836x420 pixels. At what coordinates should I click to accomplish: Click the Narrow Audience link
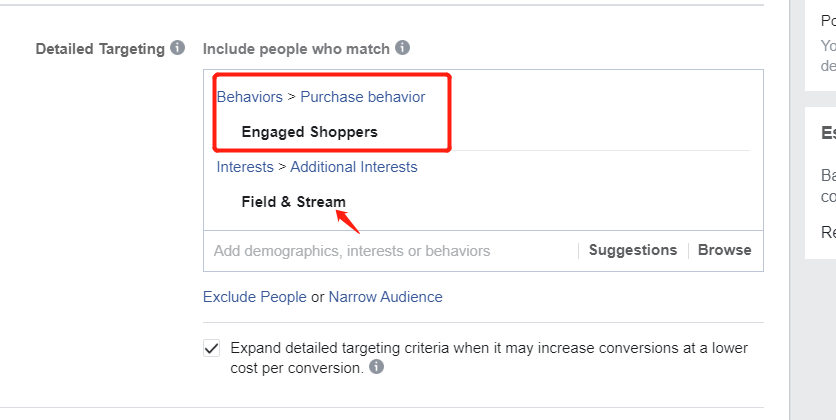coord(385,297)
